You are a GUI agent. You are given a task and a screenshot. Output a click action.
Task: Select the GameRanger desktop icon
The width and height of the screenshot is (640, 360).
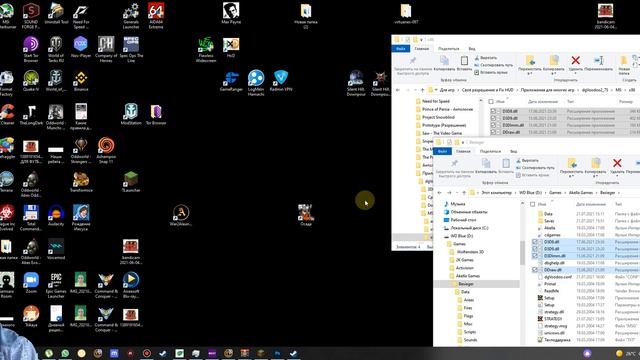click(x=231, y=80)
